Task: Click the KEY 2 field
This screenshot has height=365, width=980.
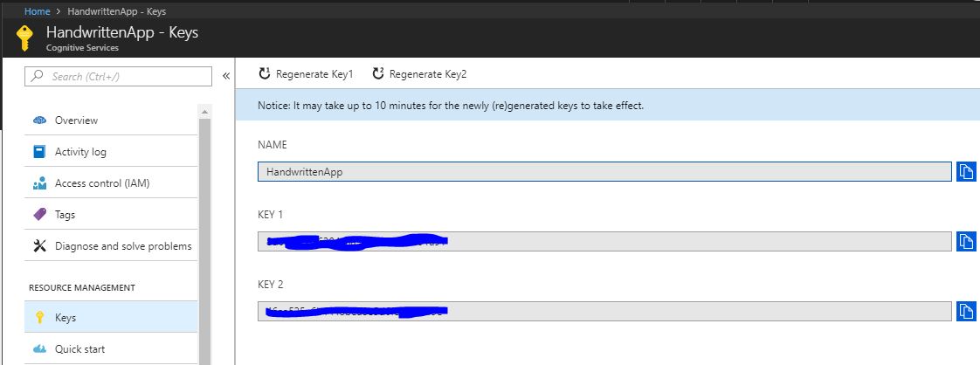Action: [604, 311]
